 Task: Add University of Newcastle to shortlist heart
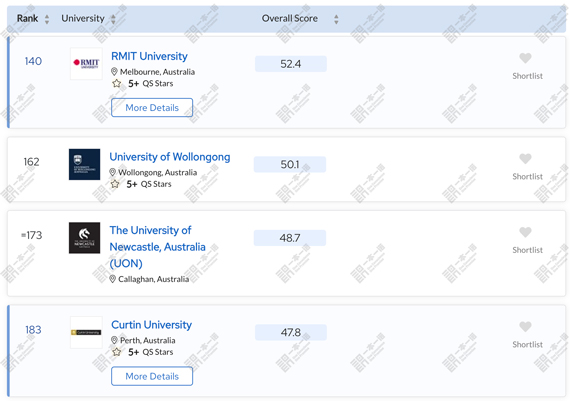pos(525,232)
